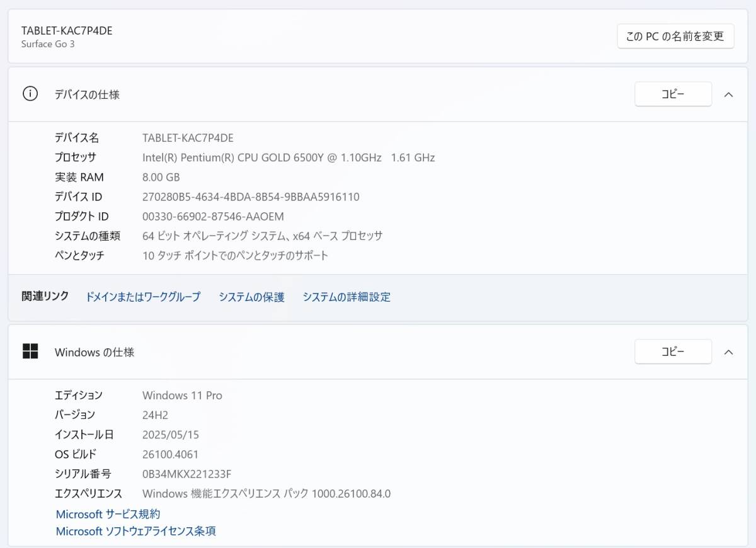Click the serial number value
Image resolution: width=756 pixels, height=548 pixels.
coord(186,474)
